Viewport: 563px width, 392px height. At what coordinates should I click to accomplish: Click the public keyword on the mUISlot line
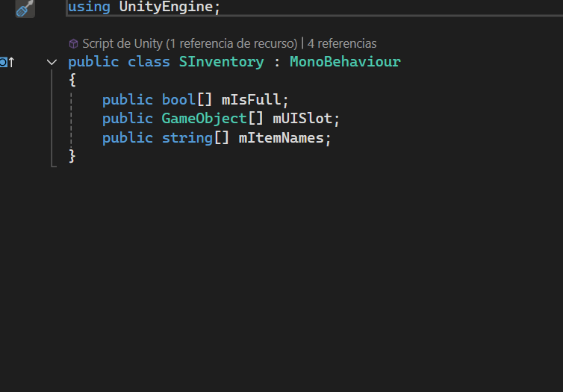coord(128,119)
